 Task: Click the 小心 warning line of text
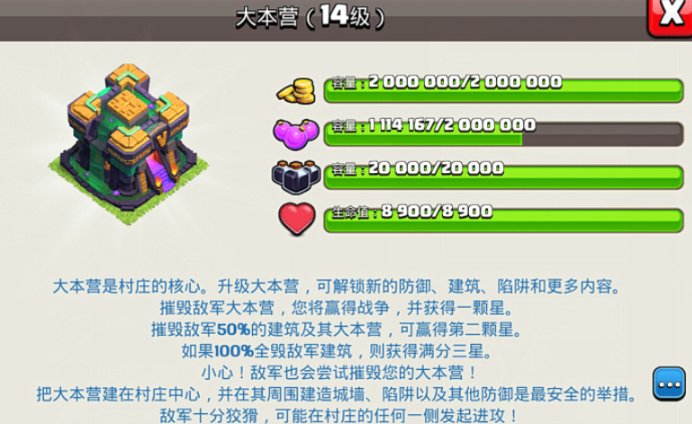pos(340,373)
